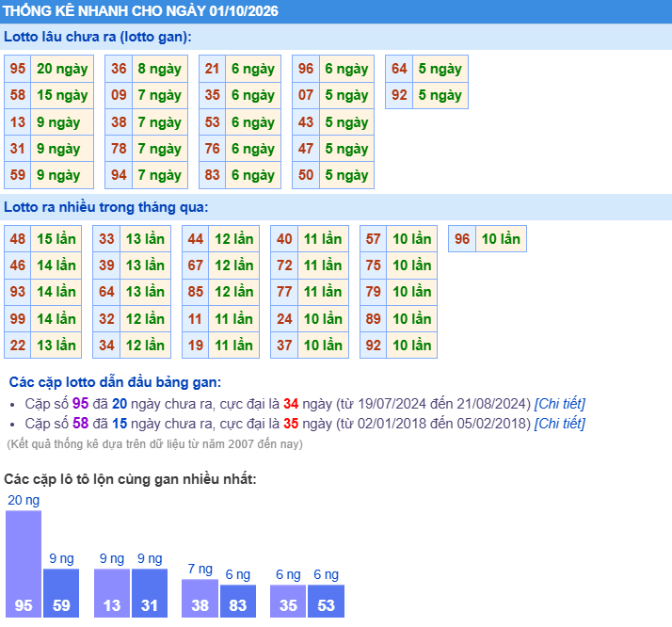Image resolution: width=672 pixels, height=627 pixels.
Task: Click the chart bar labeled 31
Action: click(150, 593)
